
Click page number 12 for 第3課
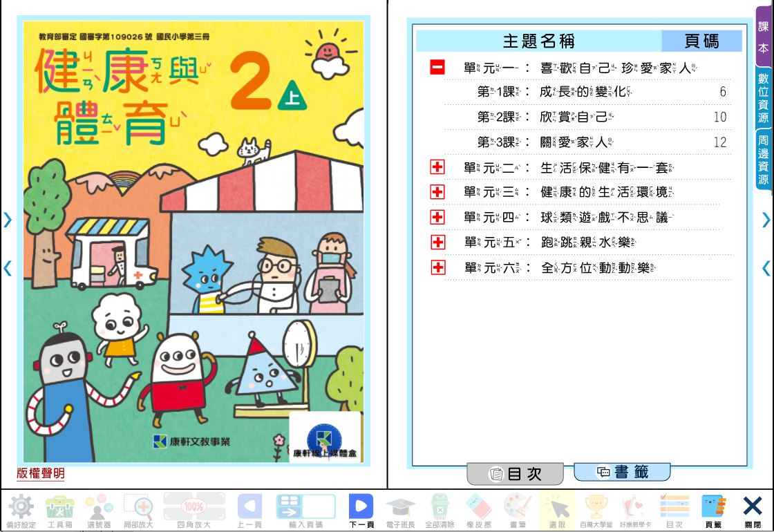coord(720,142)
